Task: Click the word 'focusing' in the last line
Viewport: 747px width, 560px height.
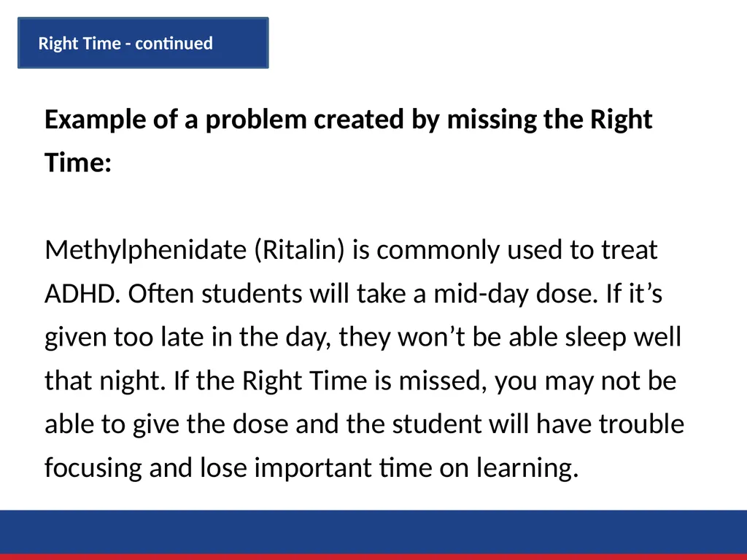Action: pos(93,468)
